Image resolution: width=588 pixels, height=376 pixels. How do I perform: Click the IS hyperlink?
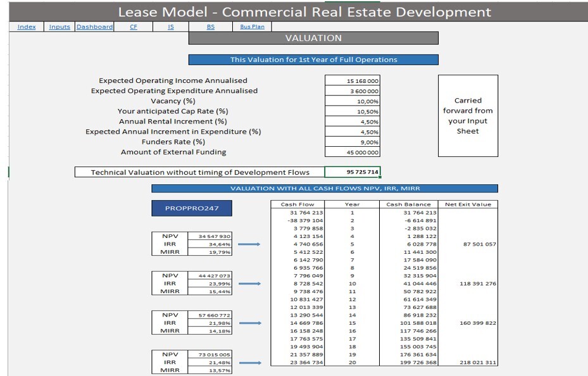170,27
